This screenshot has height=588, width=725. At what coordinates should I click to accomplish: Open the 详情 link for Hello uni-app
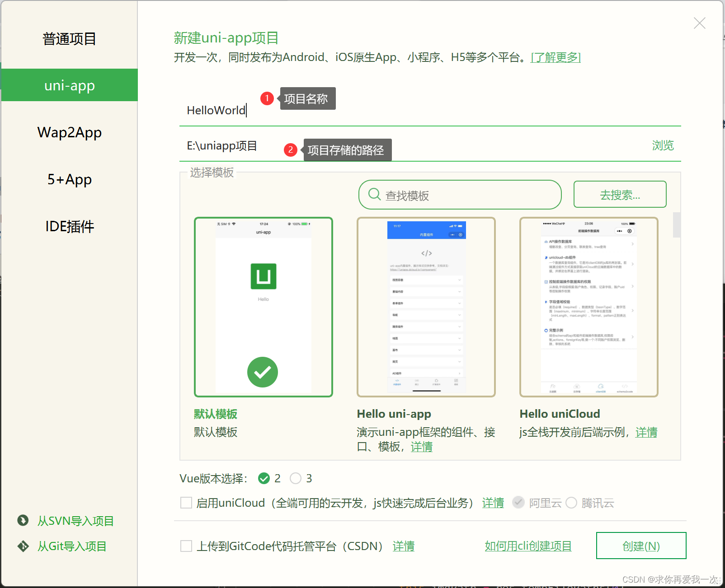coord(421,447)
